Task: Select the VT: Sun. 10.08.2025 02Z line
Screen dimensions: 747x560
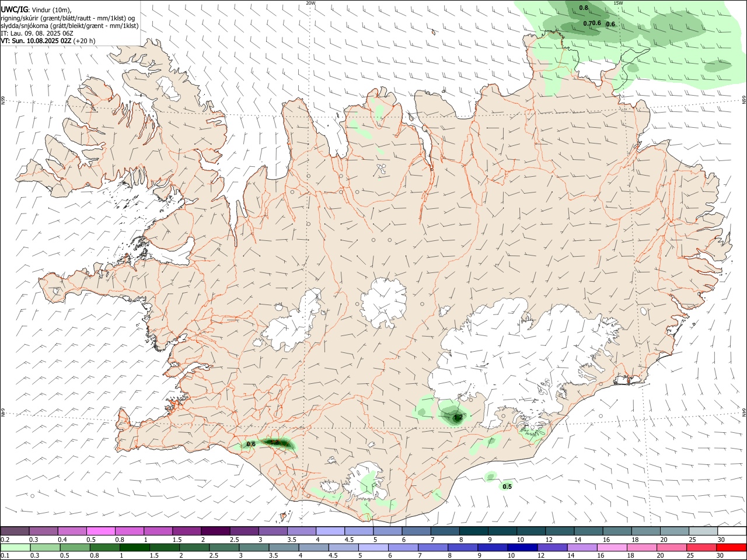Action: [x=36, y=41]
